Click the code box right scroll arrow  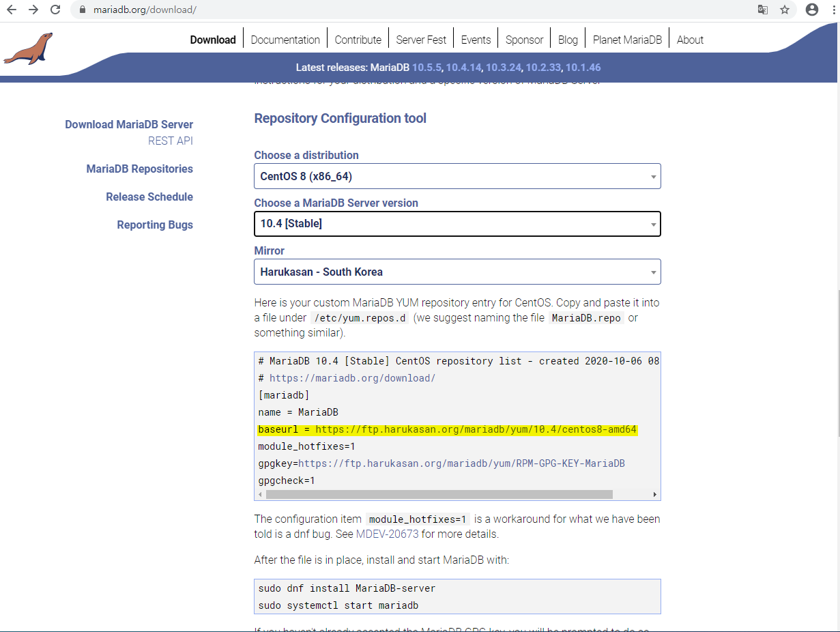coord(655,494)
